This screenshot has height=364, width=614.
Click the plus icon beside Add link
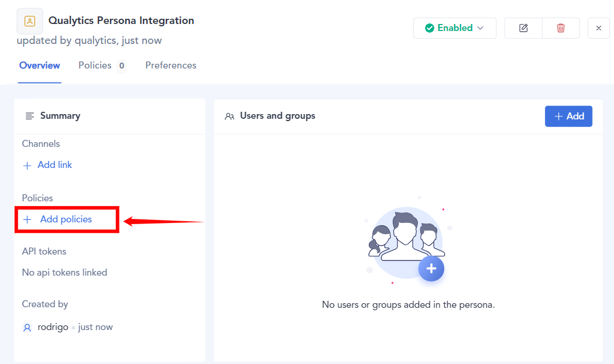click(27, 166)
